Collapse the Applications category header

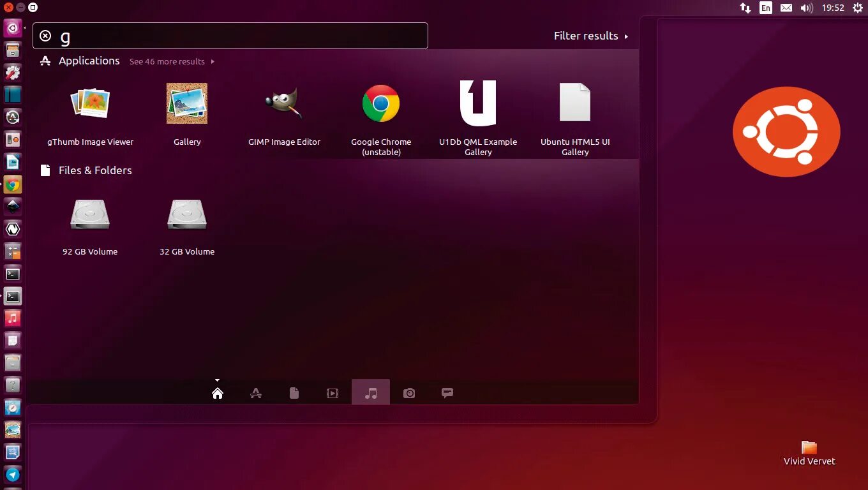click(80, 61)
